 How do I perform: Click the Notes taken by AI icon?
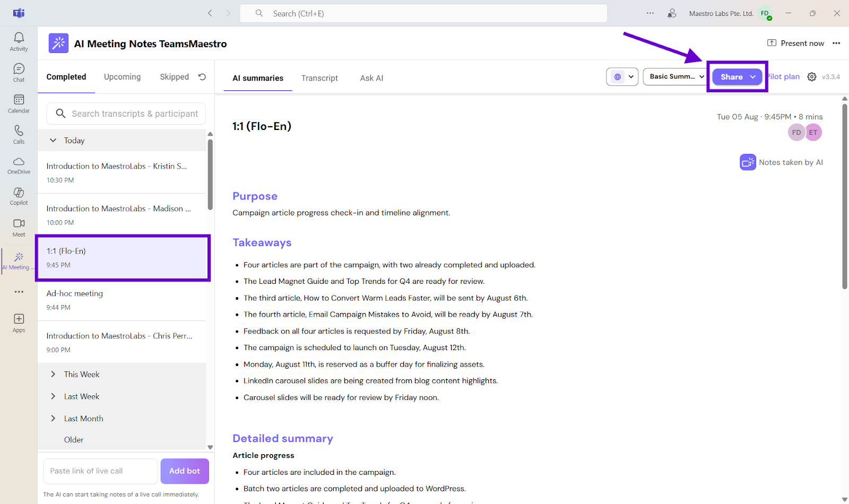click(x=748, y=162)
